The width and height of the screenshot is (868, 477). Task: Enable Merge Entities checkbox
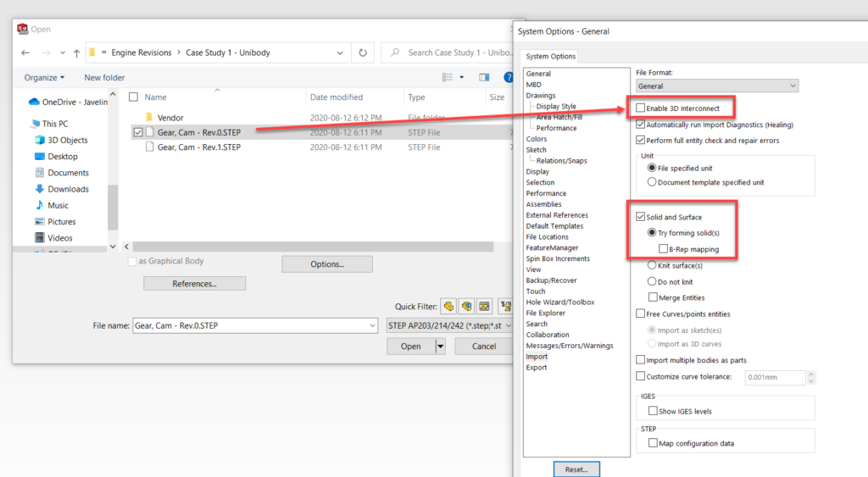[654, 297]
